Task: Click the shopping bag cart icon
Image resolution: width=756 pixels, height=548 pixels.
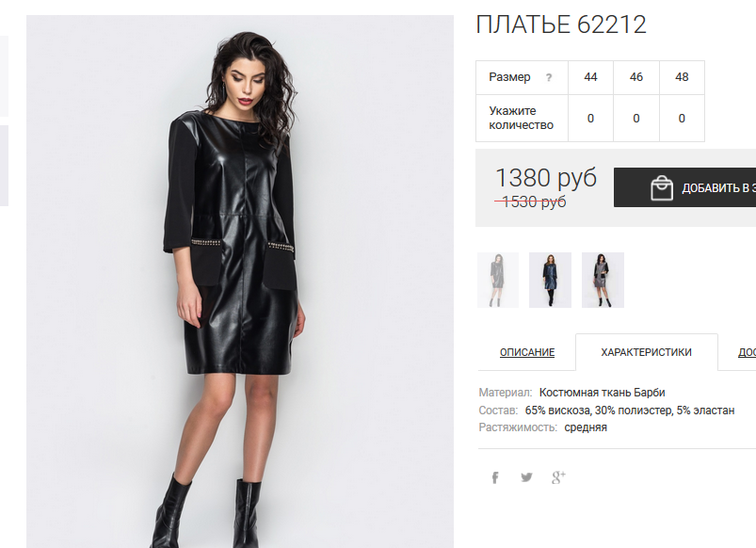Action: [662, 187]
